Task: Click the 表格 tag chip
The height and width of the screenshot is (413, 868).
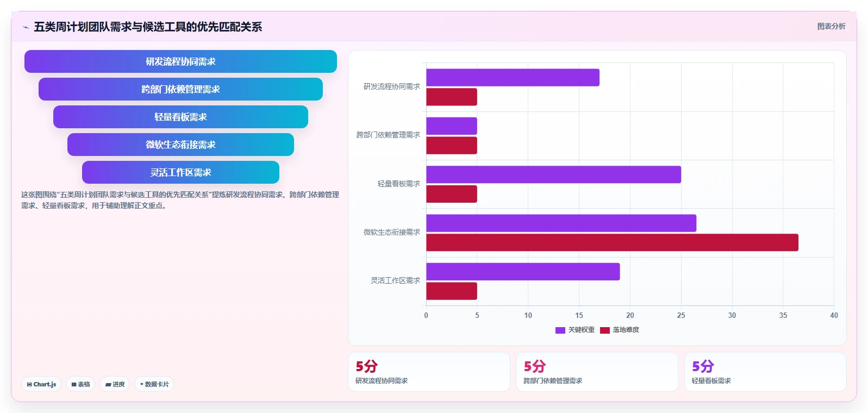Action: click(80, 384)
